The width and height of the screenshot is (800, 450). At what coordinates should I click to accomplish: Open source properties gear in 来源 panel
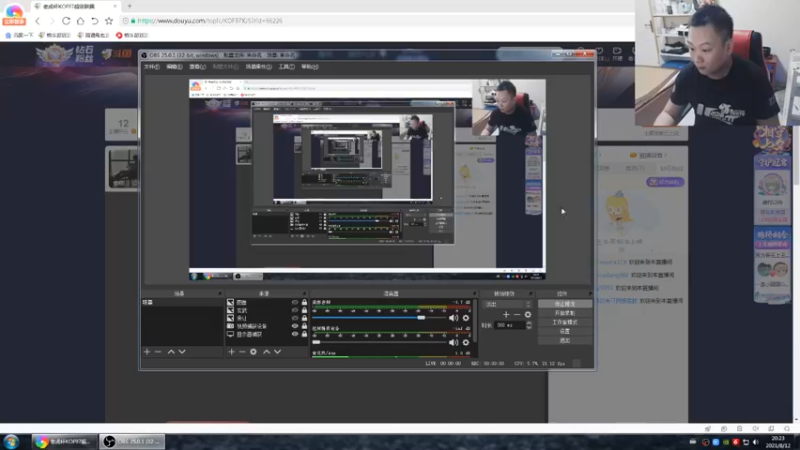tap(254, 352)
